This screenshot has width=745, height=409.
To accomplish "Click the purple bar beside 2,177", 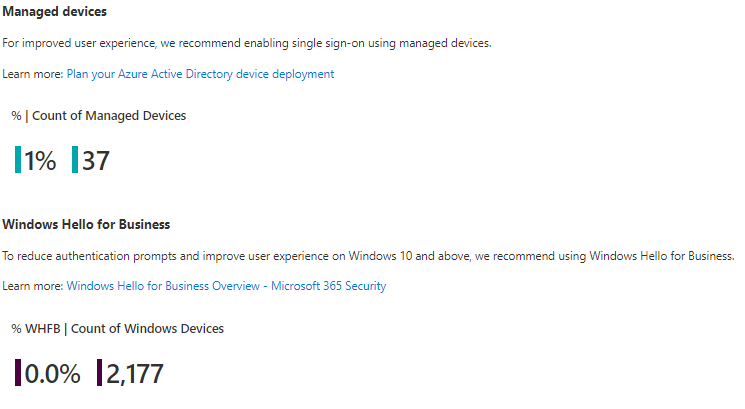I will coord(99,373).
